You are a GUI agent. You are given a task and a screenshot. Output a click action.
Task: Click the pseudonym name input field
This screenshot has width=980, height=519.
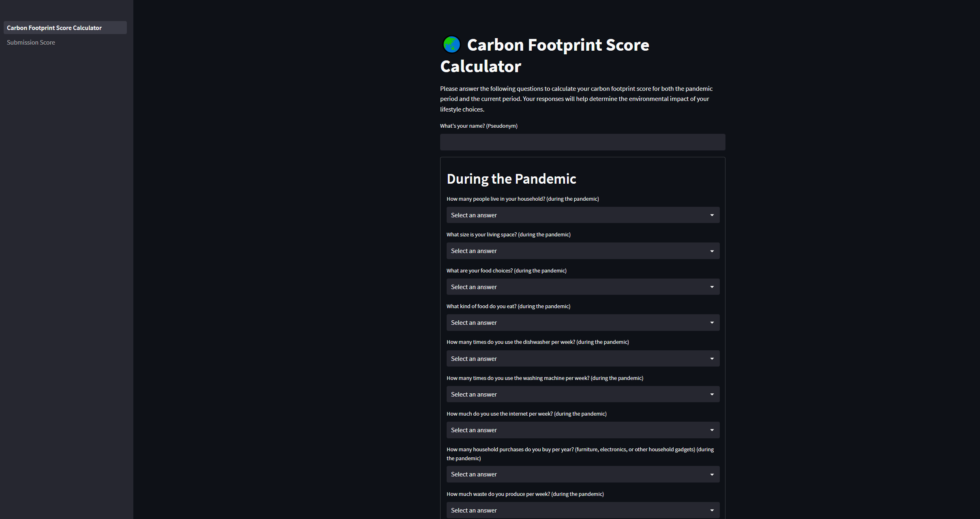pyautogui.click(x=582, y=142)
